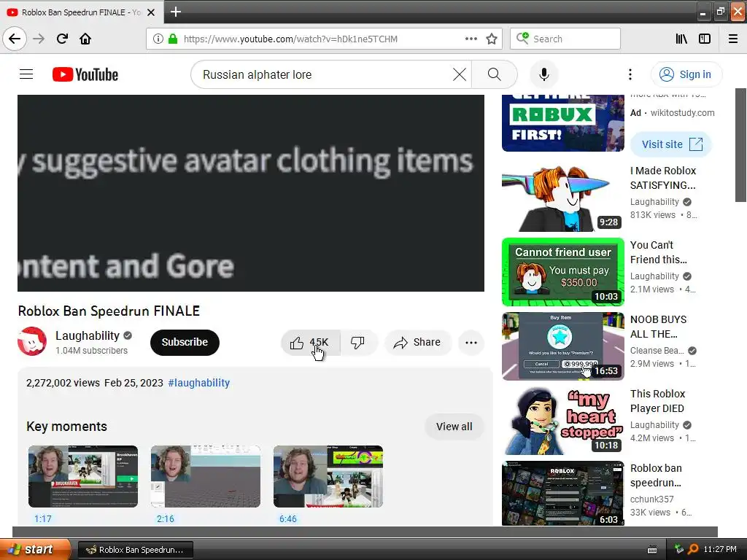747x560 pixels.
Task: Dislike the video with thumbs down
Action: click(358, 343)
